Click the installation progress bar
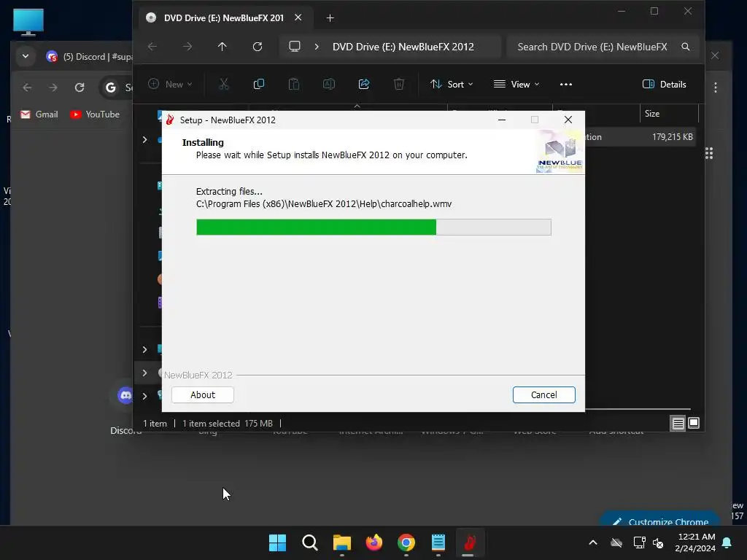The height and width of the screenshot is (560, 747). click(x=373, y=227)
